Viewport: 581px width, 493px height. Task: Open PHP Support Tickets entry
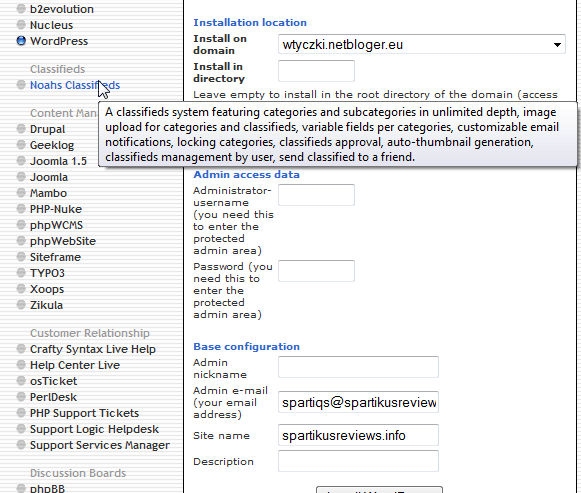(84, 413)
